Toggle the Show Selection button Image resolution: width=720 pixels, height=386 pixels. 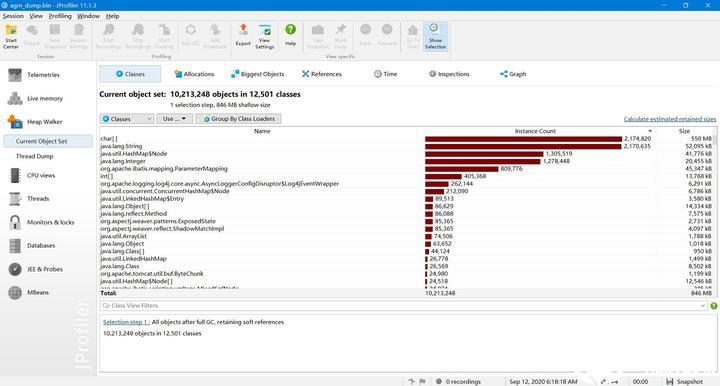(435, 37)
